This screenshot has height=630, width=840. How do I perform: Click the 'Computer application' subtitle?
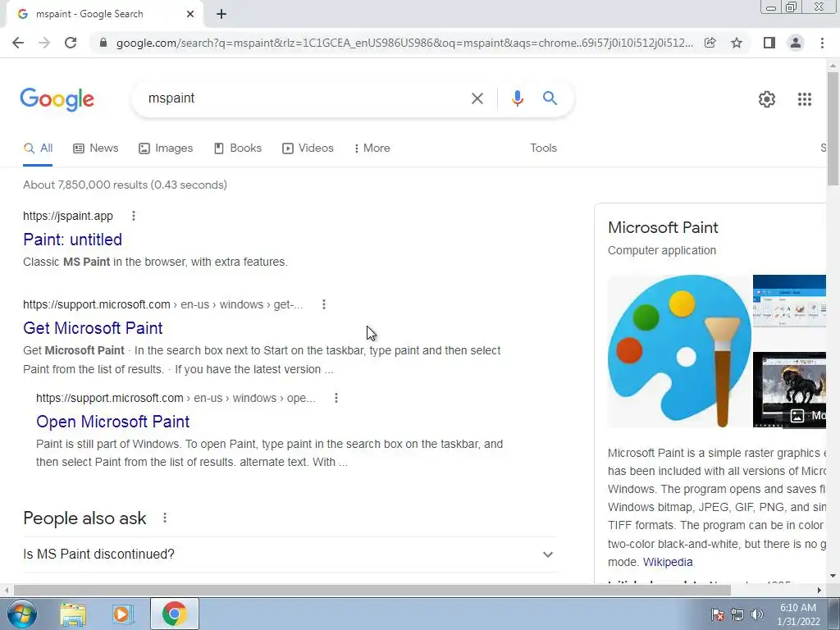pyautogui.click(x=662, y=251)
